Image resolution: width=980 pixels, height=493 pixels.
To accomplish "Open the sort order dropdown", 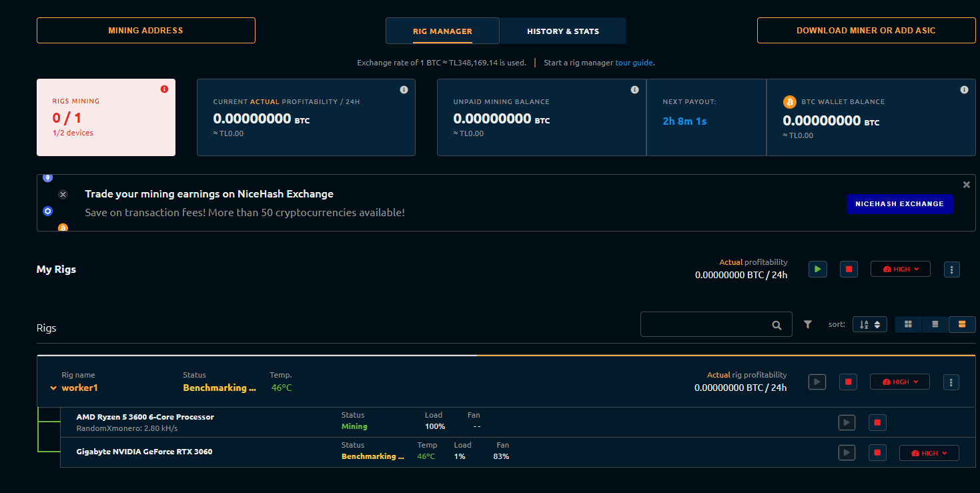I will (870, 324).
